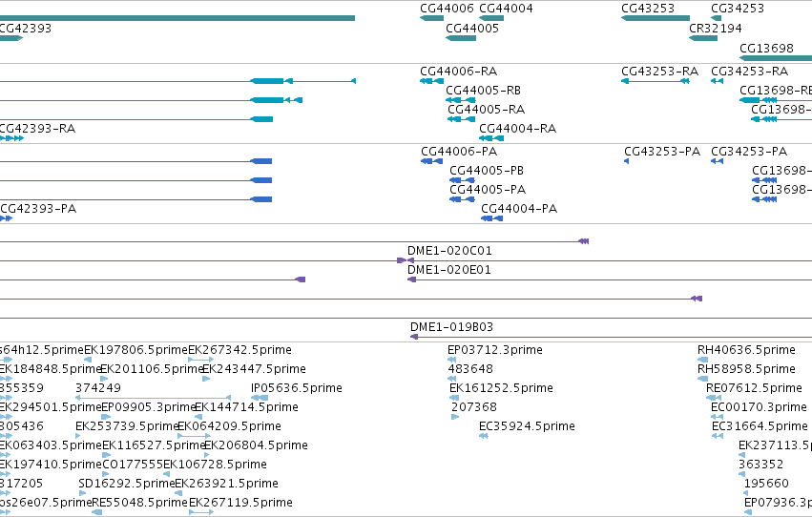Select protein CG44006-PA
Viewport: 812px width, 517px height.
point(432,161)
